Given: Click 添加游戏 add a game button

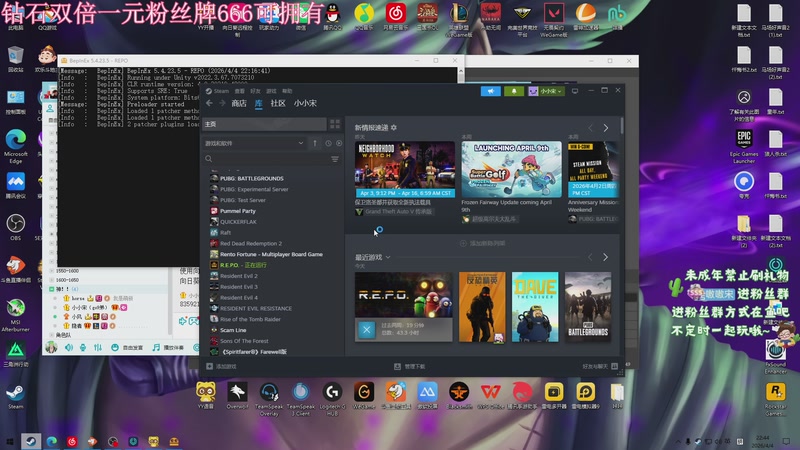Looking at the screenshot, I should coord(221,366).
